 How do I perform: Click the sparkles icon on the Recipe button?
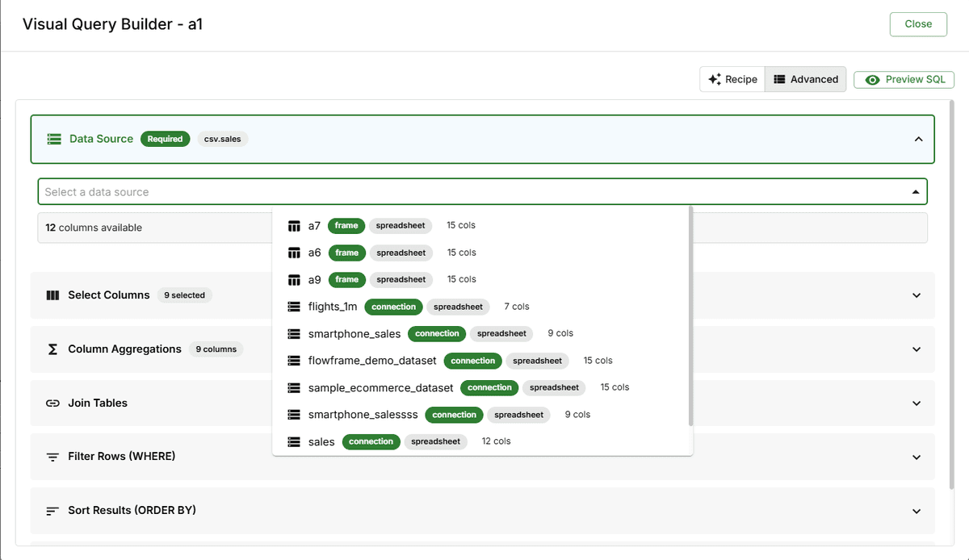[x=714, y=79]
